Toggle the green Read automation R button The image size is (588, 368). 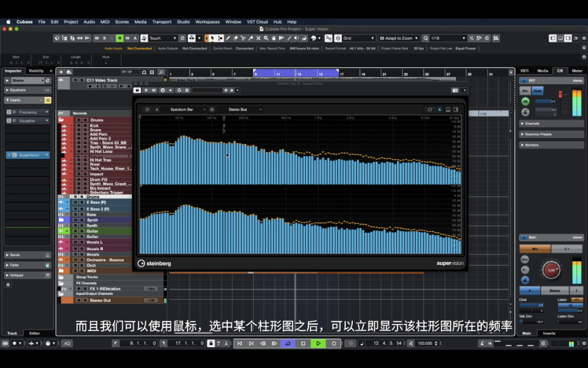pos(120,38)
